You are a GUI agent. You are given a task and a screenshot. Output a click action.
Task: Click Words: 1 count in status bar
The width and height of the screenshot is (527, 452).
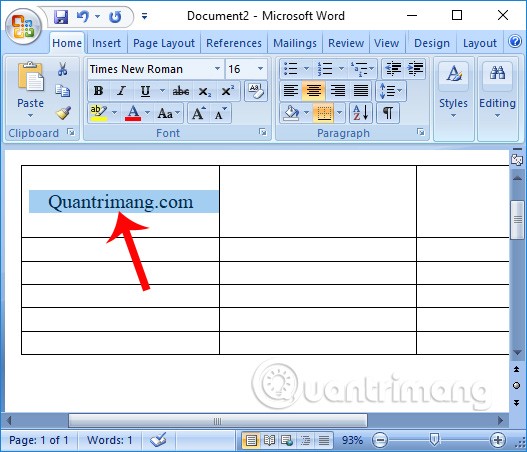point(110,440)
